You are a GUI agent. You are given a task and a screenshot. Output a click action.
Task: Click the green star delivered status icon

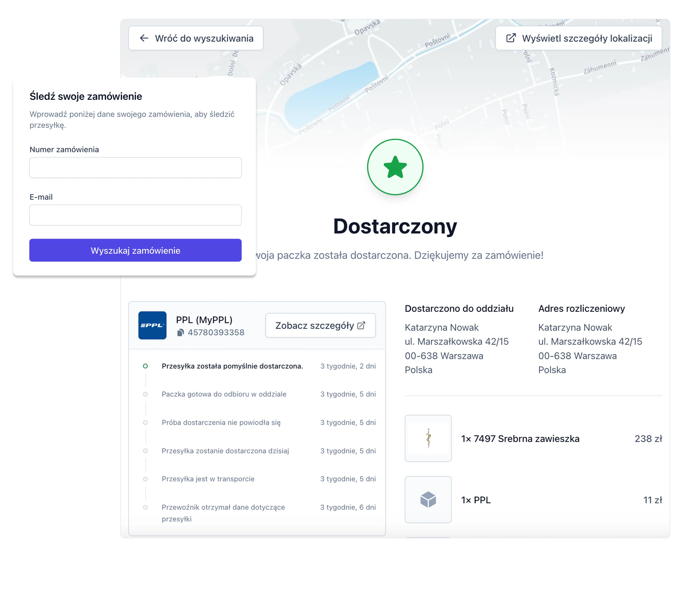[x=395, y=167]
